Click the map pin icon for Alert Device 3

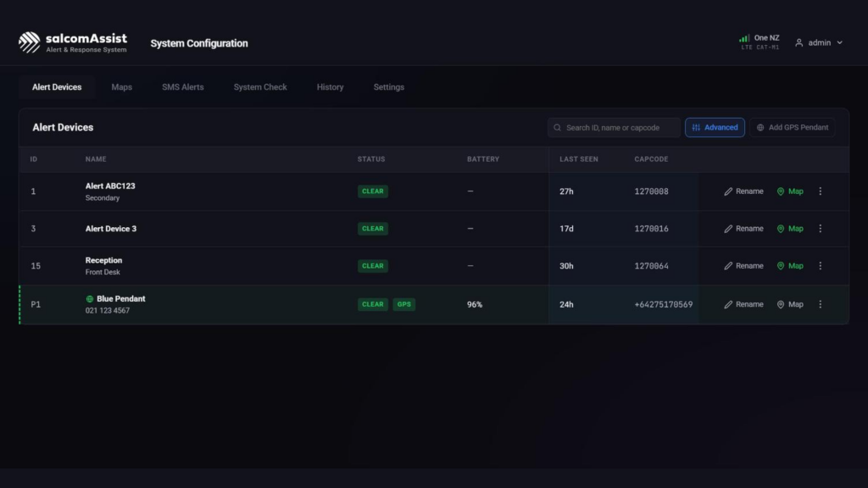(x=781, y=229)
